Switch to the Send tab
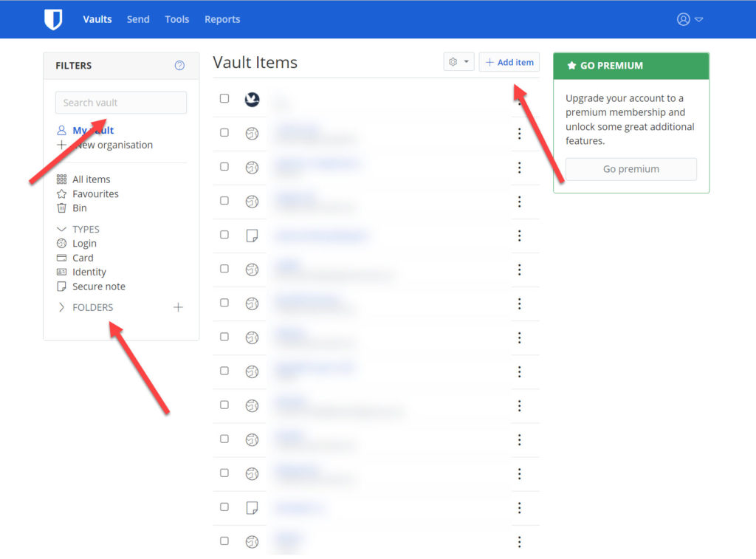 (x=138, y=19)
